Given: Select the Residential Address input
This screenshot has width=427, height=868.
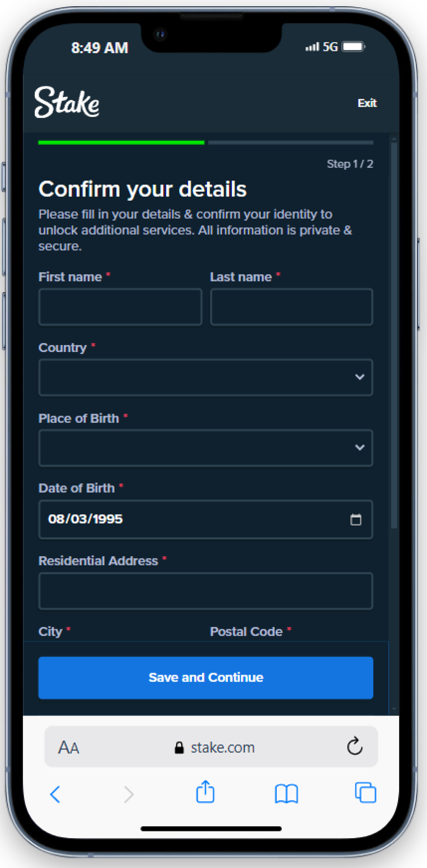Looking at the screenshot, I should pos(206,591).
